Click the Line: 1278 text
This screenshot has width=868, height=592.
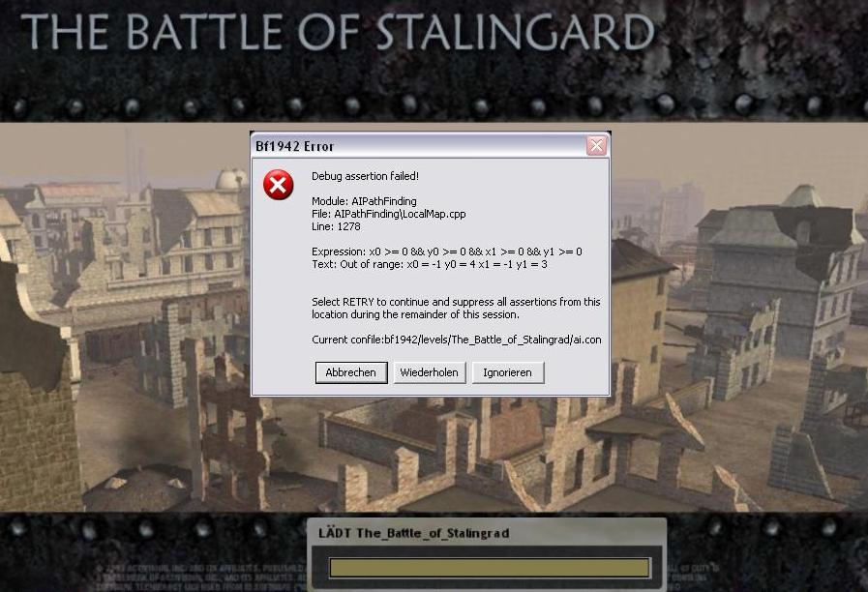point(336,227)
